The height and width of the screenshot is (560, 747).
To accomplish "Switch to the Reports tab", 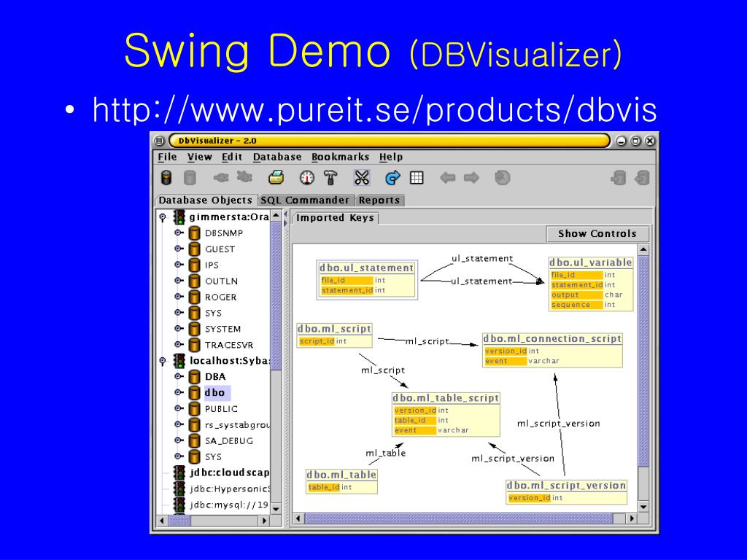I will 379,201.
